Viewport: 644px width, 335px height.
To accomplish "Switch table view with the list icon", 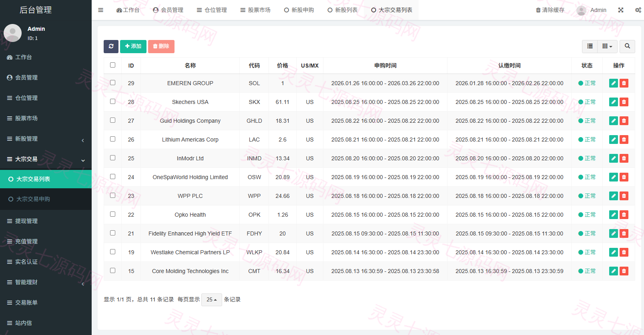I will 590,46.
